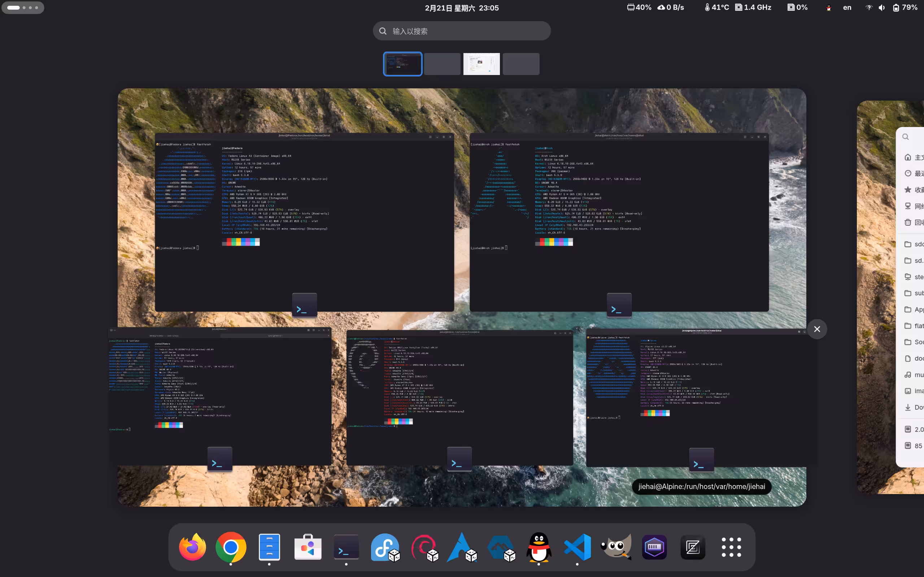This screenshot has height=577, width=924.
Task: Switch to the second workspace thumbnail
Action: (442, 64)
